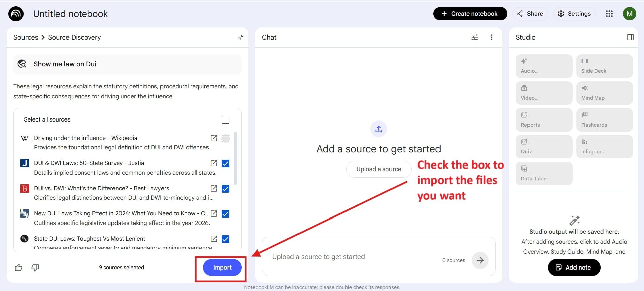644x291 pixels.
Task: Open Reports tile in Studio
Action: click(544, 120)
